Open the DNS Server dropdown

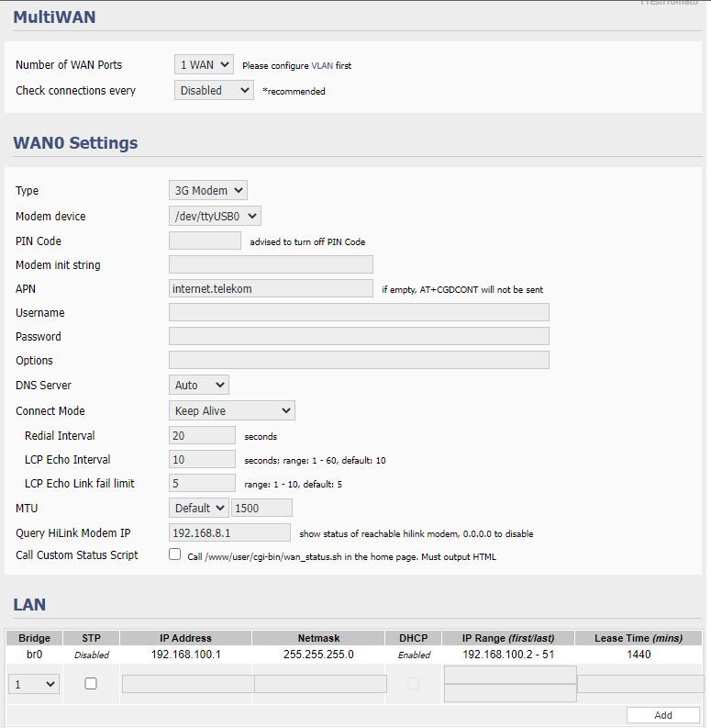click(199, 385)
